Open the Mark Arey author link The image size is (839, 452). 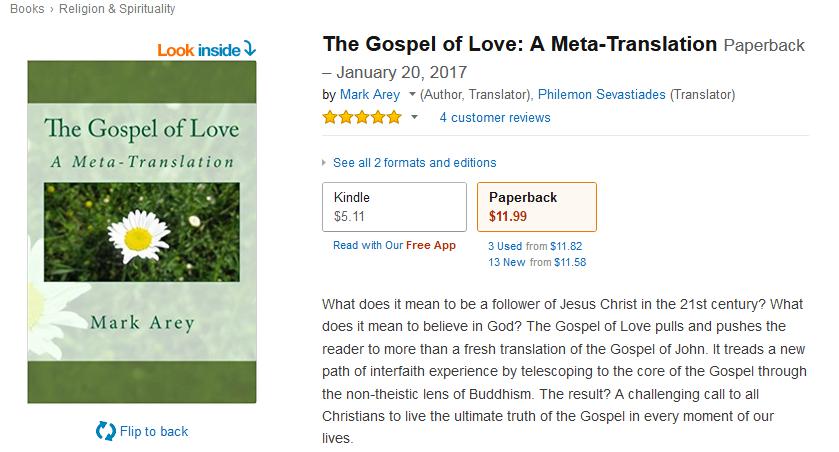(x=370, y=95)
